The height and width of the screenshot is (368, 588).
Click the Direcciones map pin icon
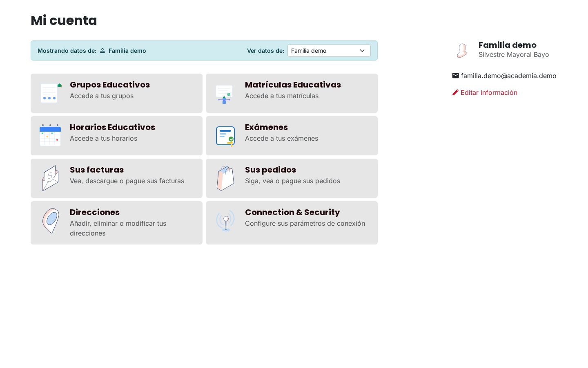(51, 221)
